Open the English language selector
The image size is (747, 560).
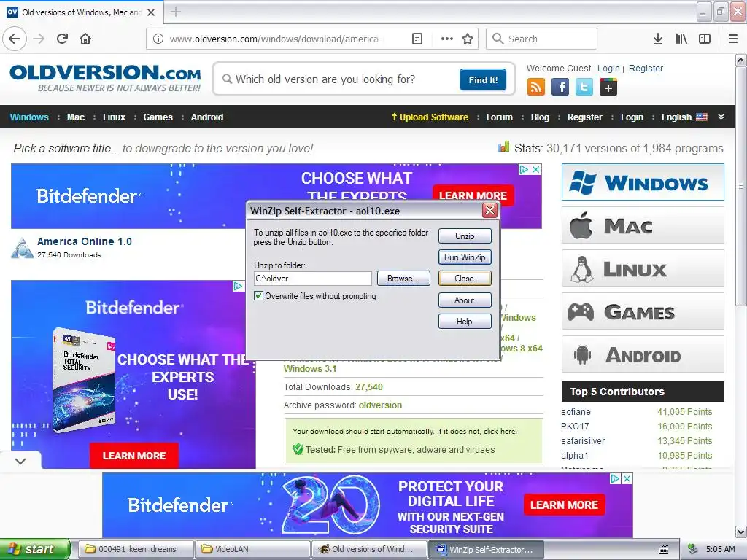pyautogui.click(x=684, y=117)
